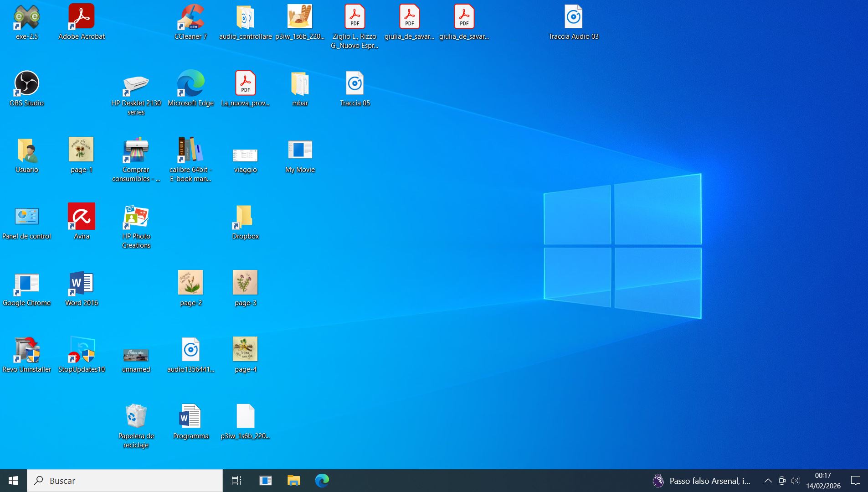Select the Papelera de reciclaje icon
Viewport: 868px width, 492px height.
click(x=136, y=416)
